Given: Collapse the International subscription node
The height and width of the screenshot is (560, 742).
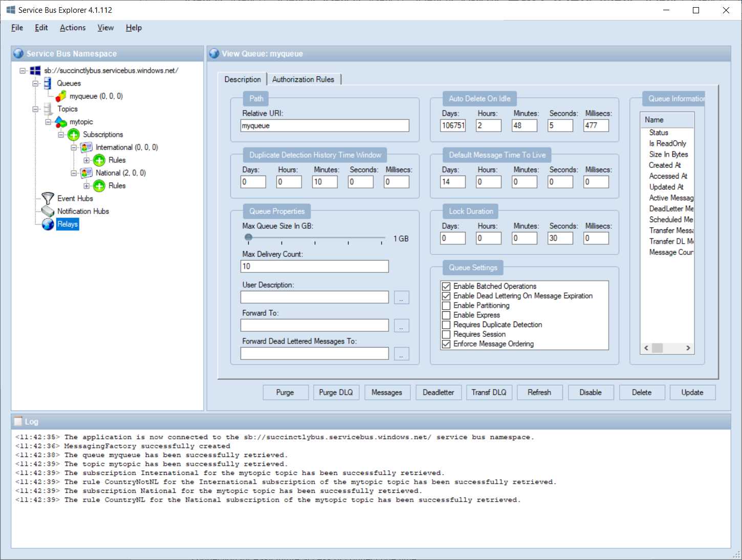Looking at the screenshot, I should point(74,147).
